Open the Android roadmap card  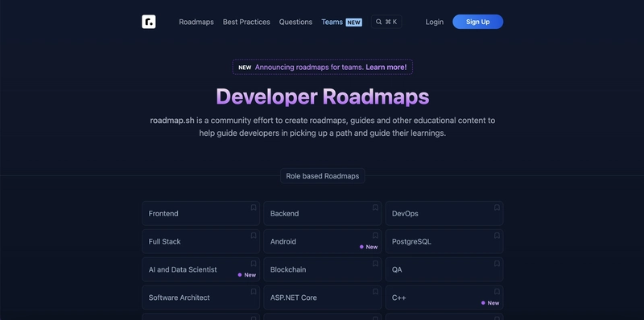click(x=323, y=241)
